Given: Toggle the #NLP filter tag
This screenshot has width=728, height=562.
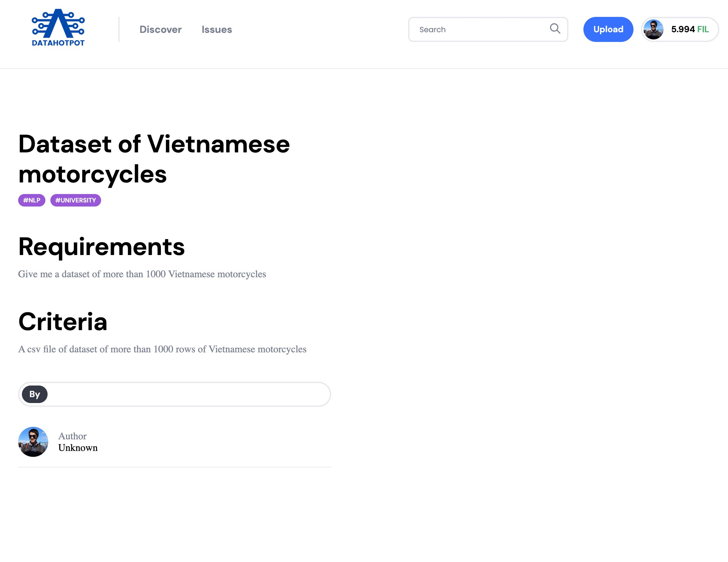Looking at the screenshot, I should [31, 200].
